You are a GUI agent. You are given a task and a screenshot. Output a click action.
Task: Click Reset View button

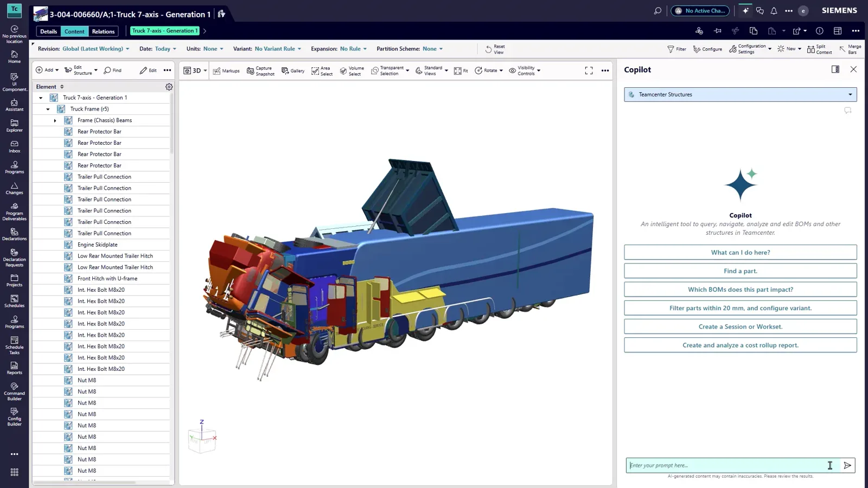(x=495, y=49)
